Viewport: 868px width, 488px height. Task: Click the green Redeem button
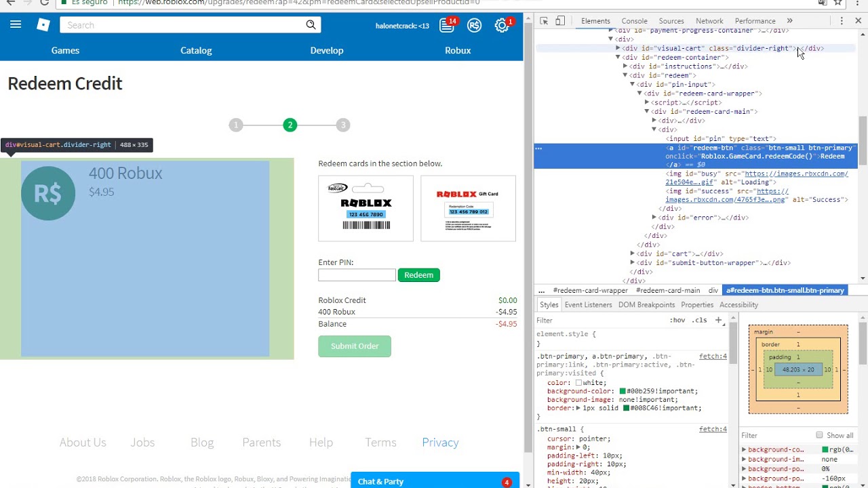pos(418,275)
